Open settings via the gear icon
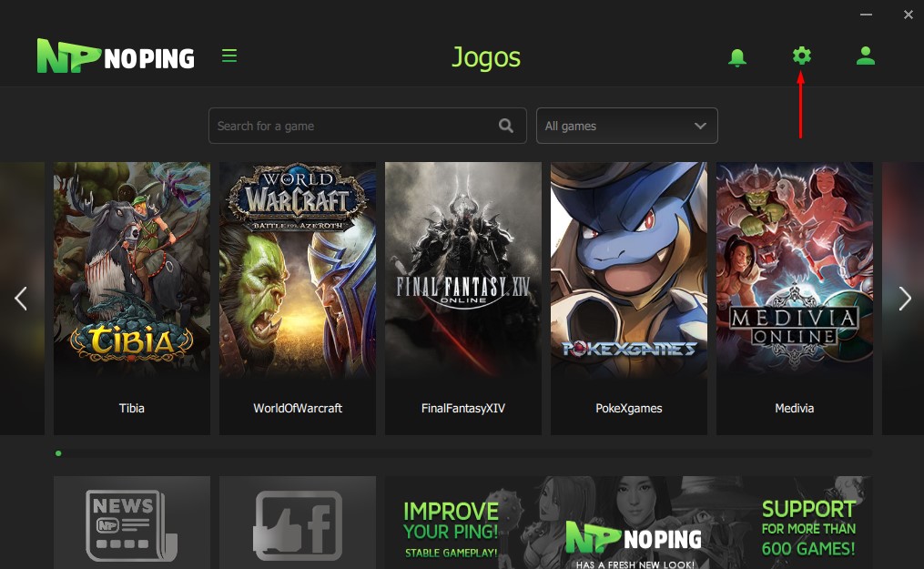The width and height of the screenshot is (924, 569). tap(801, 56)
